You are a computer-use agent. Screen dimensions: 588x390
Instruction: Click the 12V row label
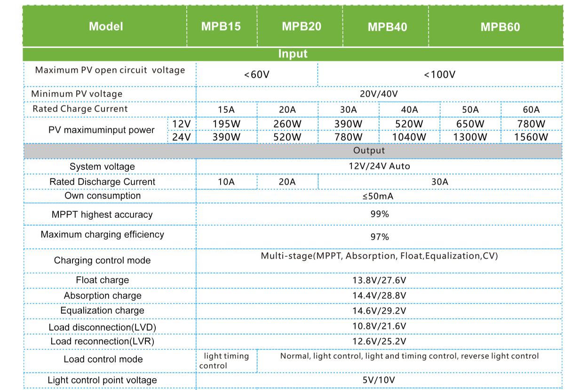pos(182,124)
